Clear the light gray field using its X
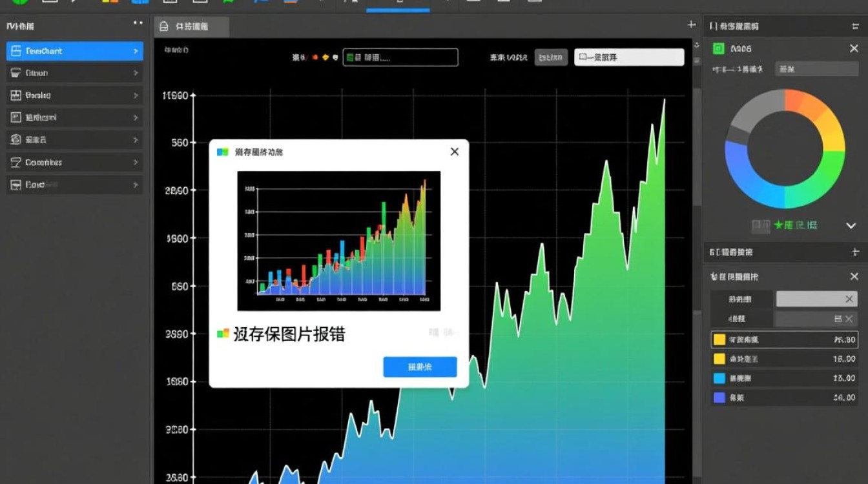The height and width of the screenshot is (484, 868). [849, 299]
